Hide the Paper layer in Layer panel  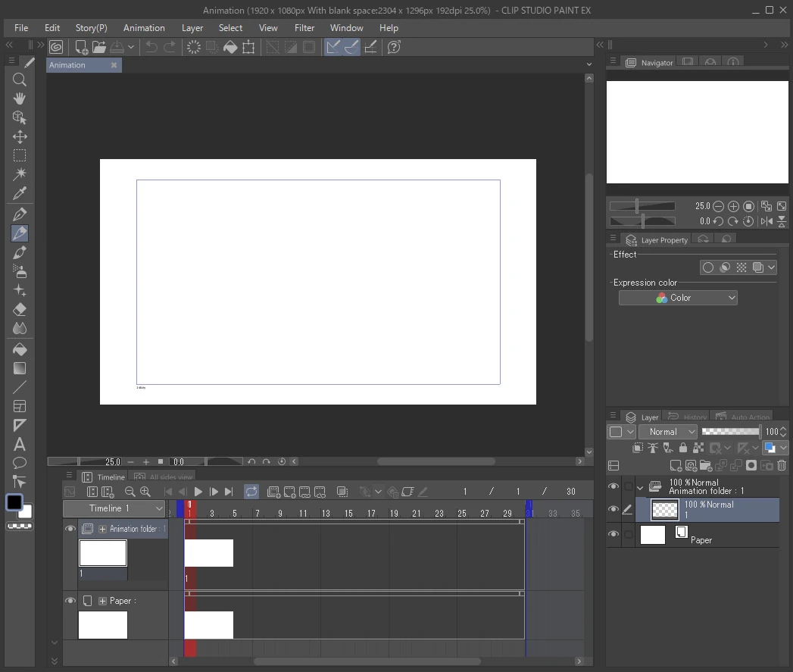[613, 535]
